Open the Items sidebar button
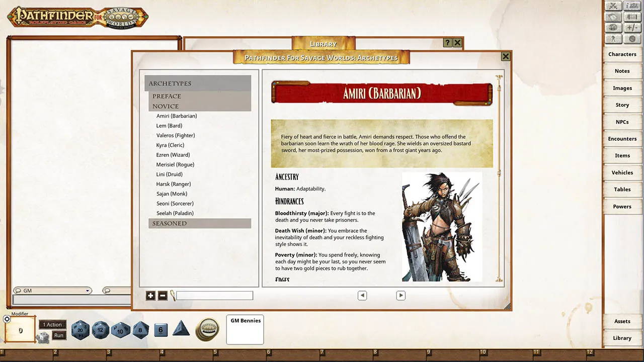Image resolution: width=644 pixels, height=362 pixels. (x=622, y=156)
